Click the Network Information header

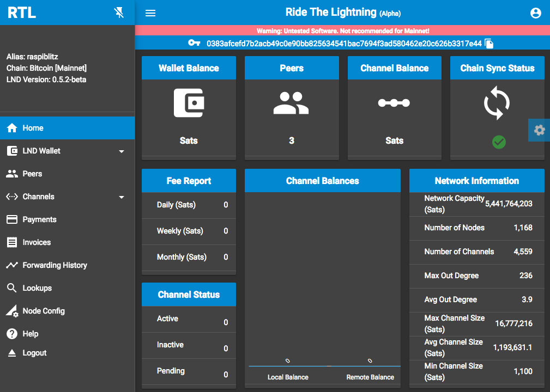point(477,181)
